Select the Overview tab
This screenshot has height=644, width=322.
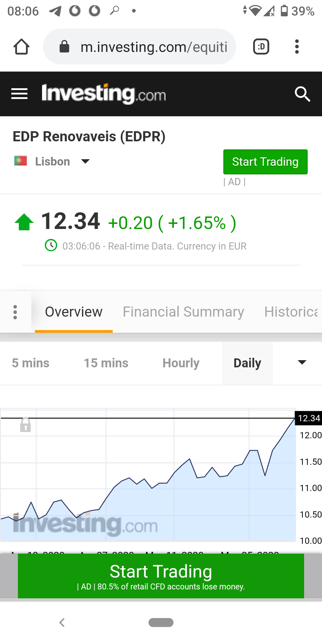click(x=74, y=312)
